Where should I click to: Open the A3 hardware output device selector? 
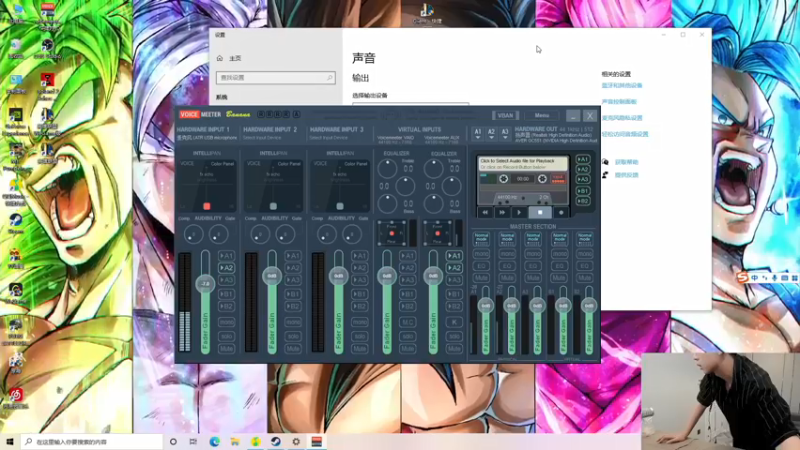click(505, 134)
